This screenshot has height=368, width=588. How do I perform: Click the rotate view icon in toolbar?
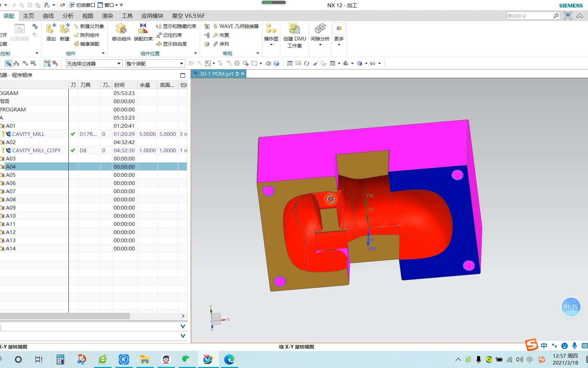307,63
